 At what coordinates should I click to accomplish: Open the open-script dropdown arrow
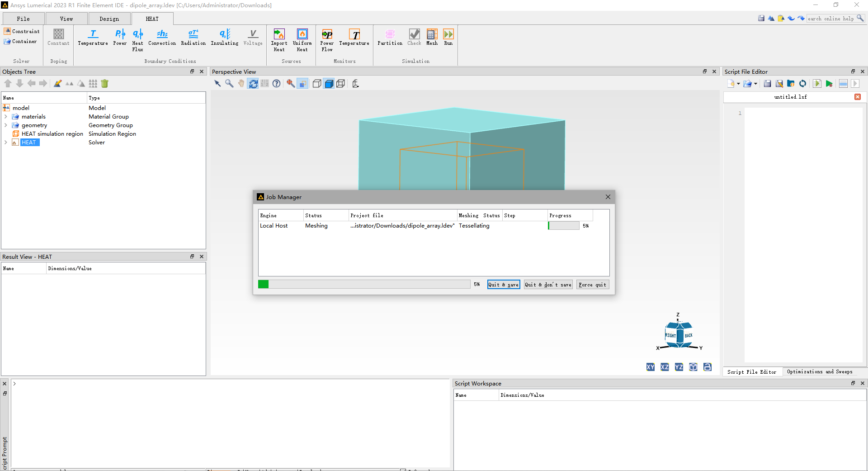coord(755,84)
